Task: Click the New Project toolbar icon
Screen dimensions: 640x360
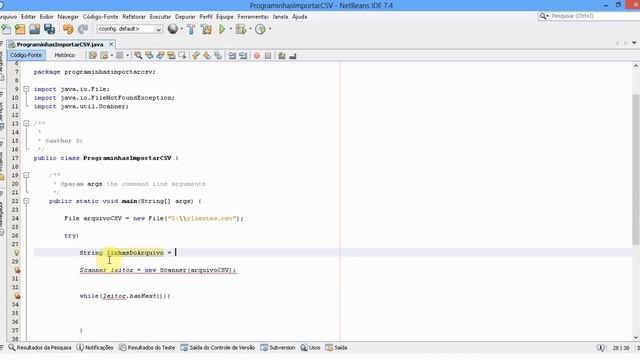Action: tap(20, 29)
